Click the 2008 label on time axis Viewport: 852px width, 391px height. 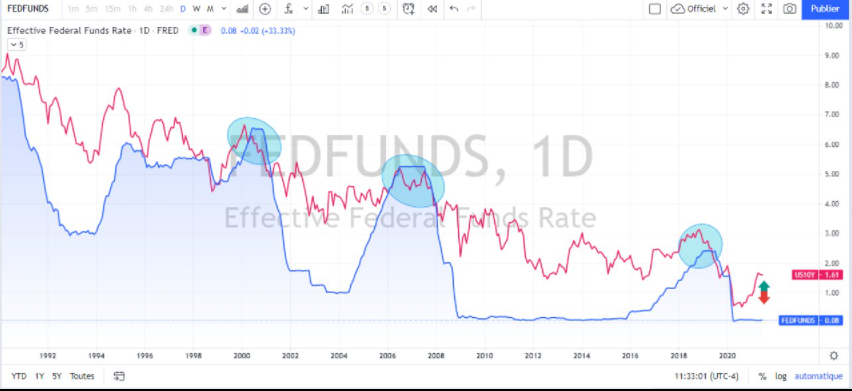tap(436, 356)
